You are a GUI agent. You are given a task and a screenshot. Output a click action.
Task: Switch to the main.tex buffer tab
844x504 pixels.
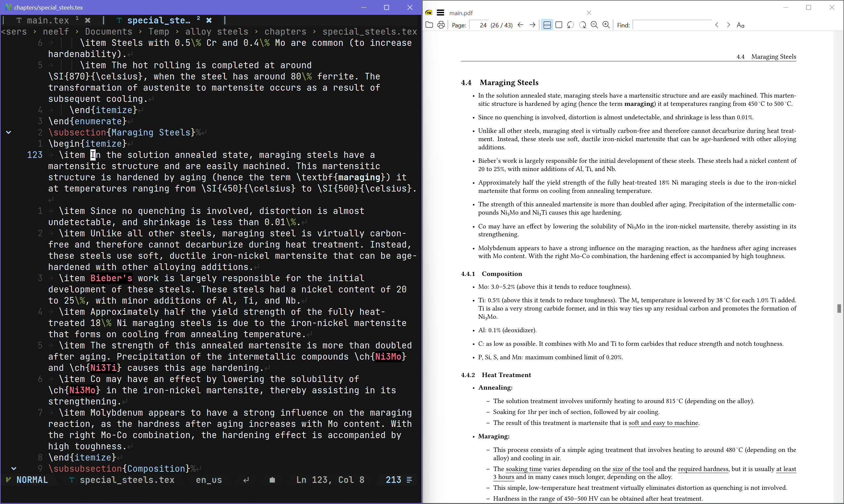[47, 20]
